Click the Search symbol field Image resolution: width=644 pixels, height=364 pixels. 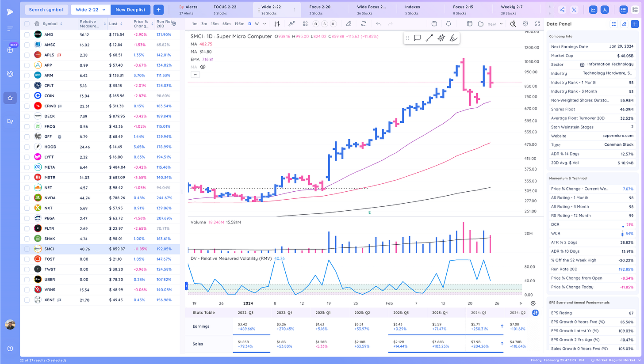pyautogui.click(x=46, y=9)
